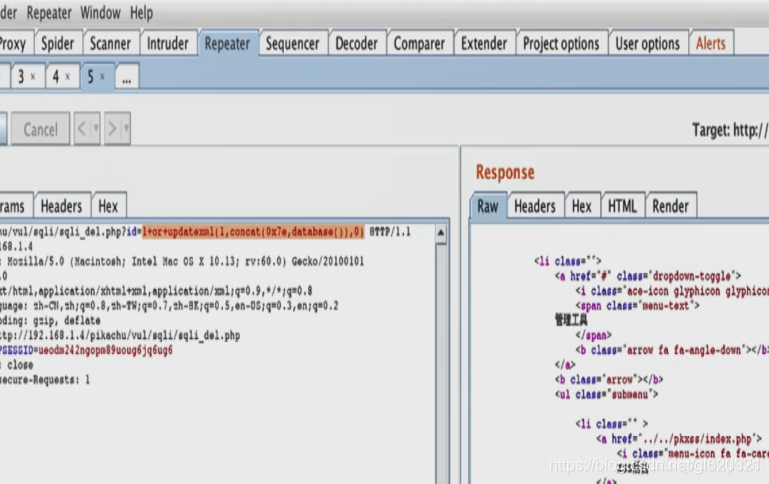Select the response Render tab
The image size is (769, 484).
click(x=670, y=206)
